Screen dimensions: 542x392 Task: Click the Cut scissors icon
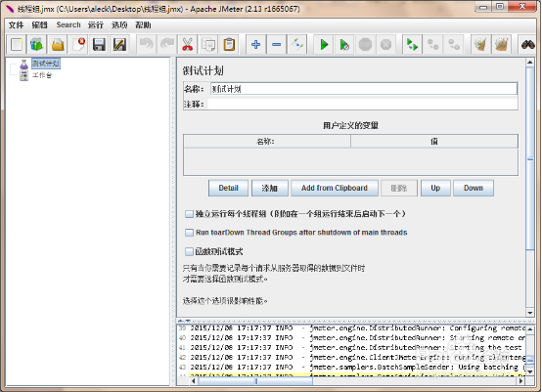coord(188,44)
